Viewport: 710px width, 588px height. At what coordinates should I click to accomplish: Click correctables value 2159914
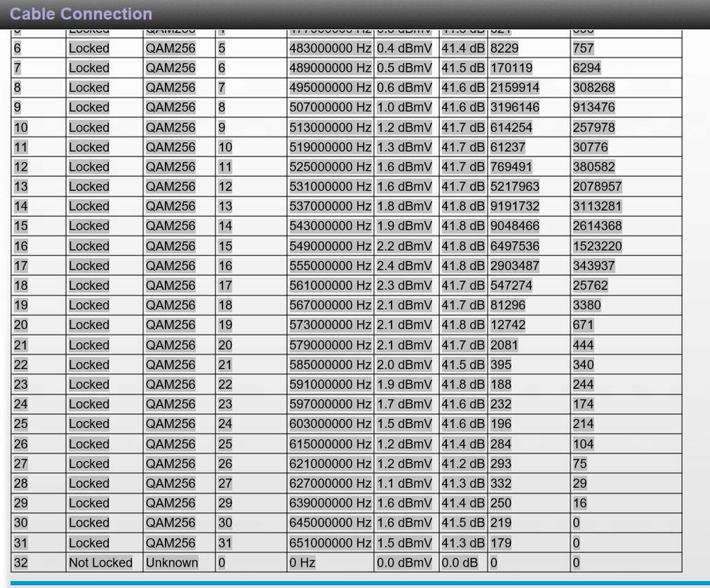coord(515,87)
